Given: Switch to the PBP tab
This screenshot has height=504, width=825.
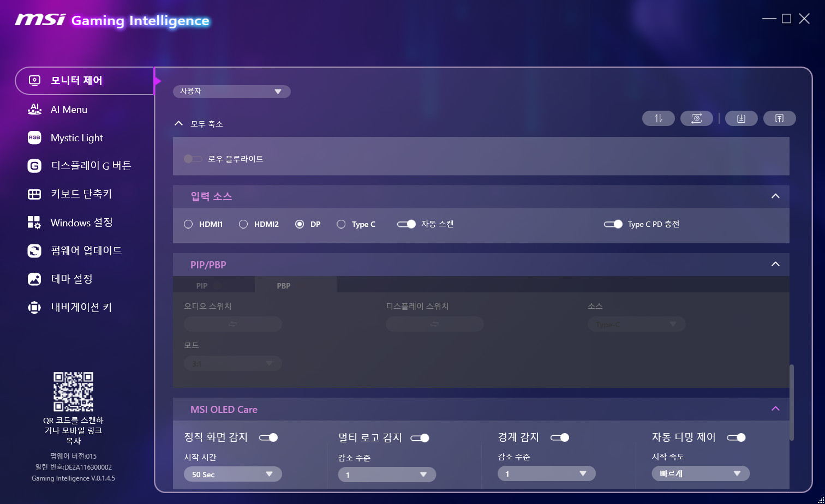Looking at the screenshot, I should [296, 285].
